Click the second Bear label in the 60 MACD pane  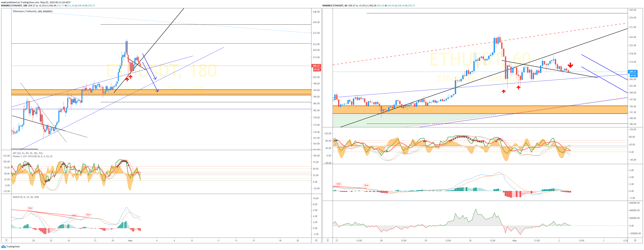366,185
